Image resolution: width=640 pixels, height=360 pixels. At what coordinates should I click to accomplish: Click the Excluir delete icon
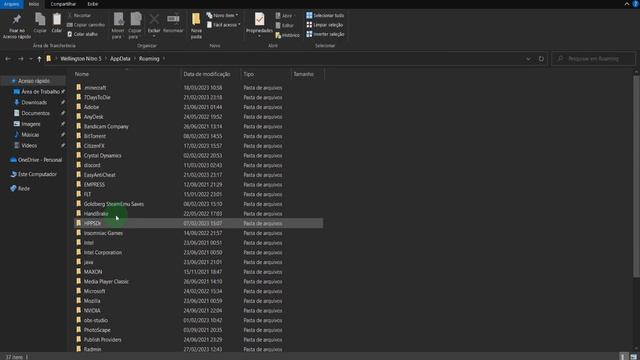click(x=154, y=25)
